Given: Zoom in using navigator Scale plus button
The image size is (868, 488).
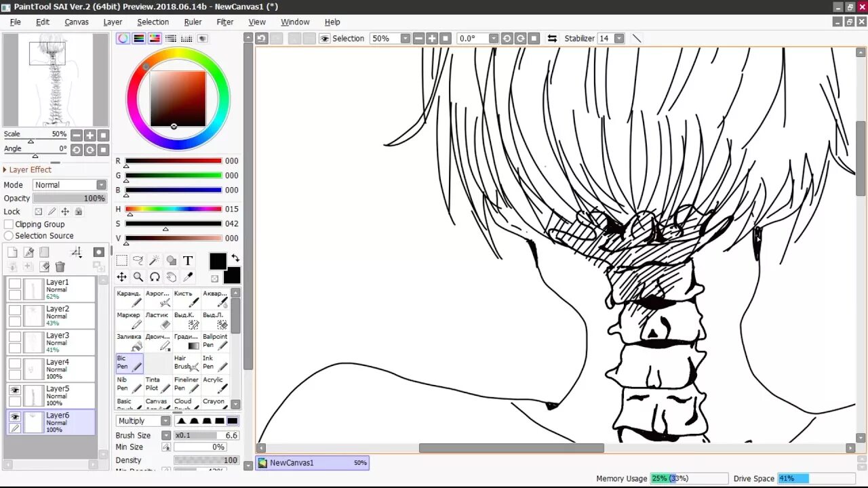Looking at the screenshot, I should 90,135.
